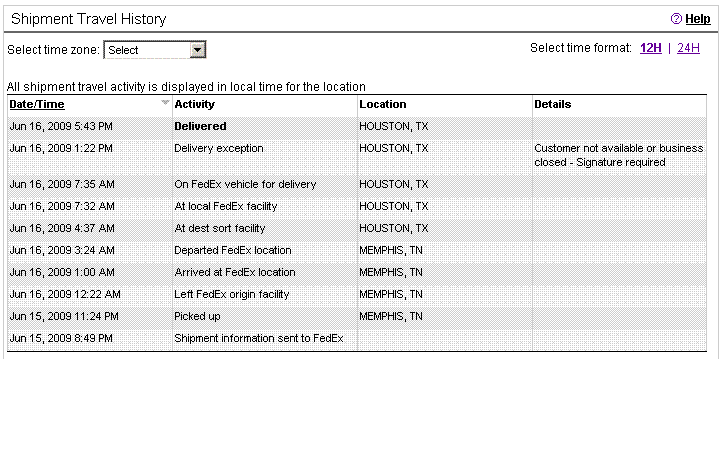The height and width of the screenshot is (450, 723).
Task: Select the Departed FedEx location row
Action: 357,250
